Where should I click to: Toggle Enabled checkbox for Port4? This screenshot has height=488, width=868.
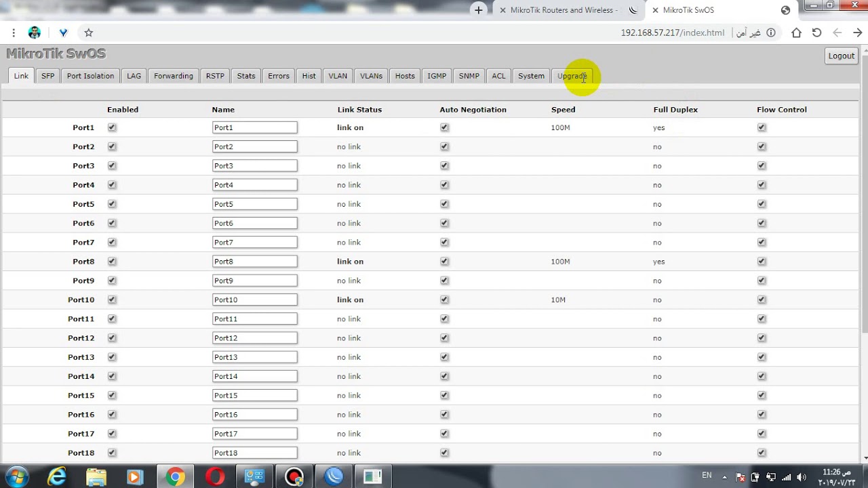[112, 185]
